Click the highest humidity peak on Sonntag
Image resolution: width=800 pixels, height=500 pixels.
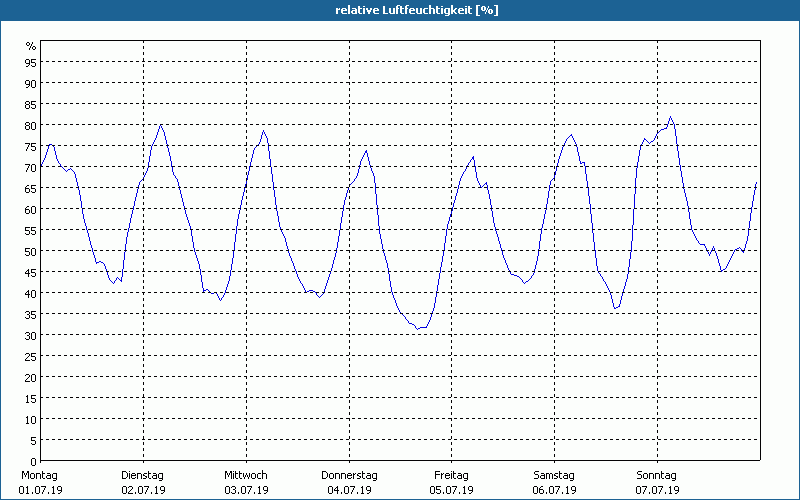tap(671, 117)
